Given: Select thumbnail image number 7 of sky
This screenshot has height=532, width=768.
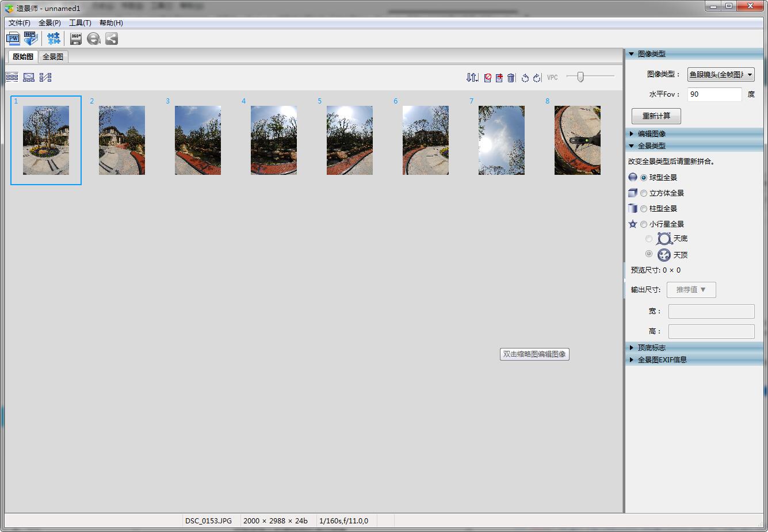Looking at the screenshot, I should [x=501, y=140].
